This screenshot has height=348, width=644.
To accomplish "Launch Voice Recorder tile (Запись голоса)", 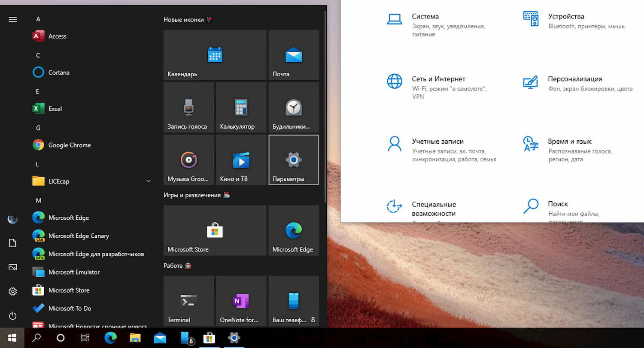I will (188, 107).
